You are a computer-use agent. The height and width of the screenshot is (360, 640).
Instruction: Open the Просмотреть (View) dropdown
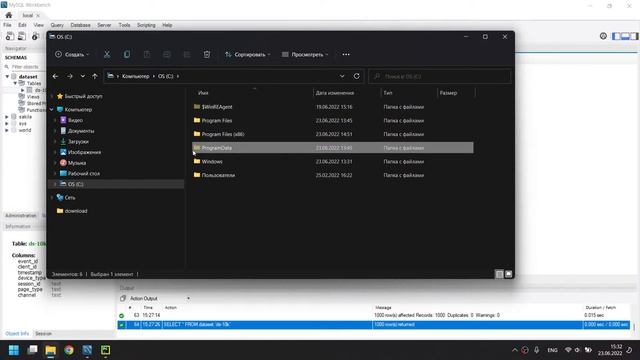(x=305, y=54)
